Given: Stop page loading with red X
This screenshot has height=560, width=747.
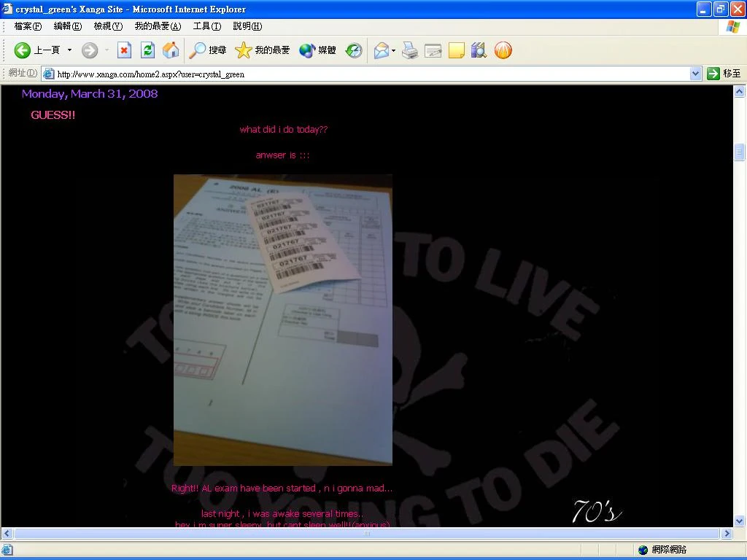Looking at the screenshot, I should click(x=124, y=50).
